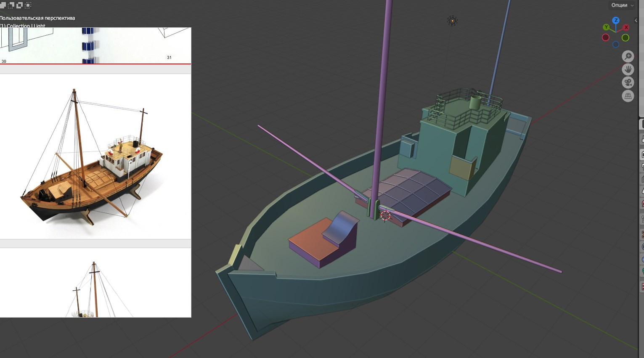Select the railing on the cabin roof
The height and width of the screenshot is (358, 644).
(x=465, y=108)
